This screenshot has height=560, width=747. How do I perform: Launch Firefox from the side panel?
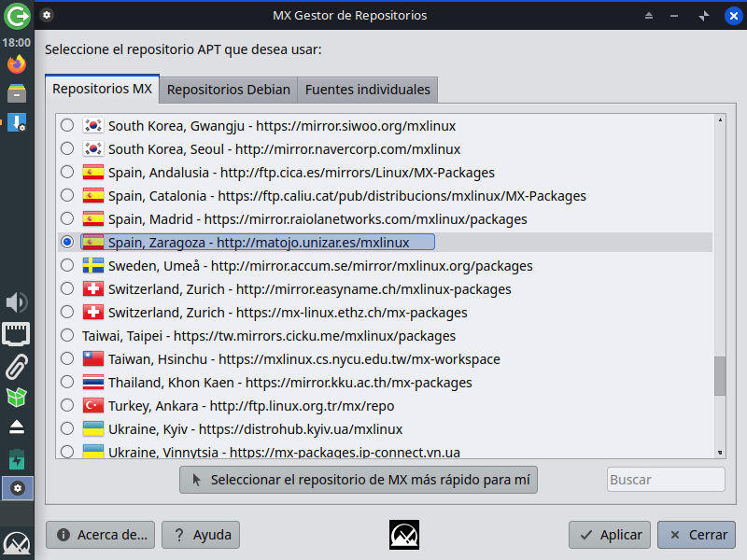point(17,63)
